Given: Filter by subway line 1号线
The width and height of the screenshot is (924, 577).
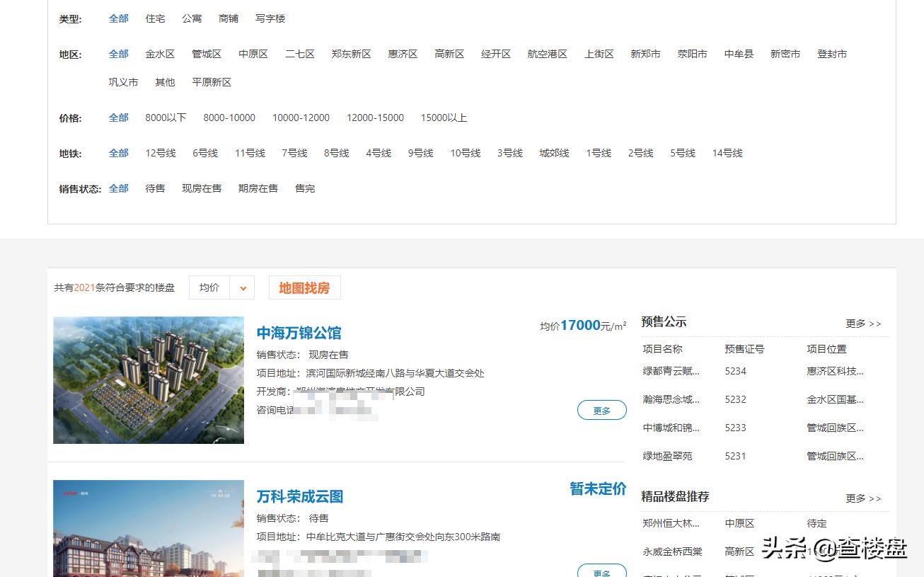Looking at the screenshot, I should point(598,152).
